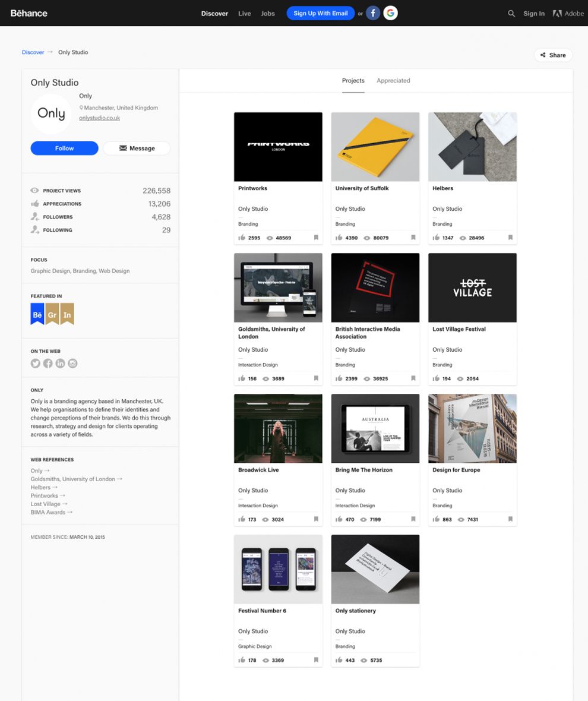Open Discover in top navigation
This screenshot has height=701, width=588.
[214, 14]
